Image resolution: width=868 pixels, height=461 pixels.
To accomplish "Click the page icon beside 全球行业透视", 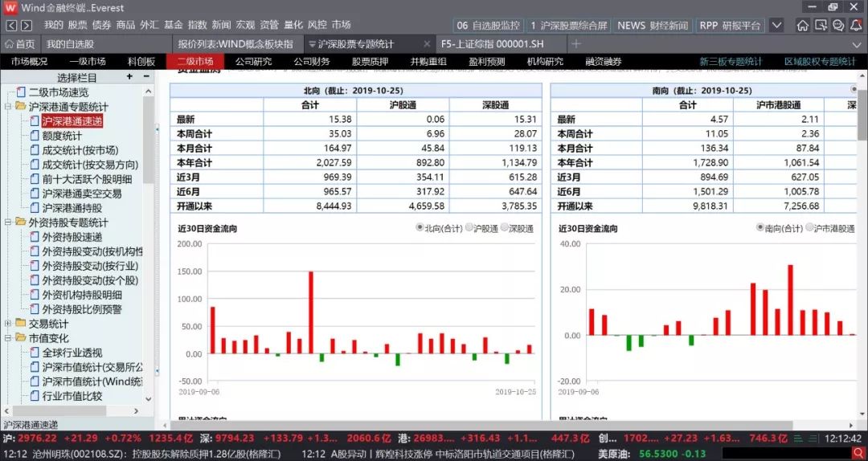I will pos(35,353).
